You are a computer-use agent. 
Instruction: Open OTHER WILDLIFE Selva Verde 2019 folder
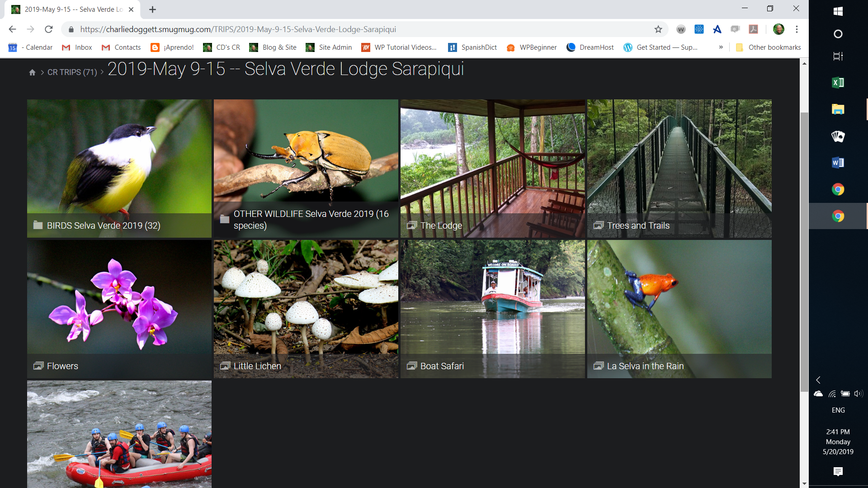click(x=306, y=169)
